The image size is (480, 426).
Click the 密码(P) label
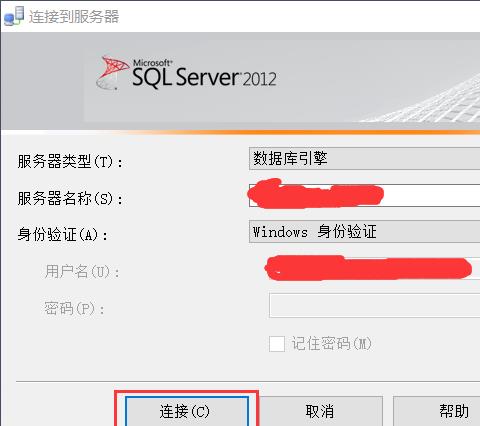click(74, 308)
